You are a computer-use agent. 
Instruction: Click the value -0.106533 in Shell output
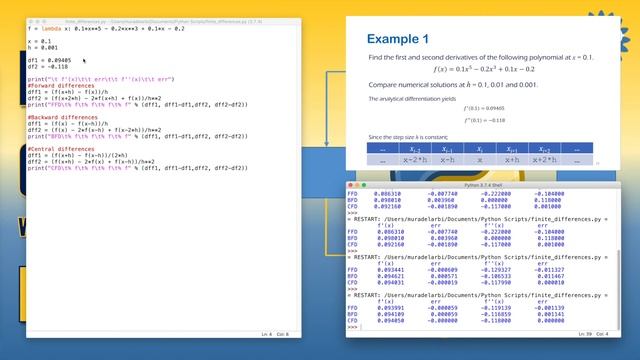pos(496,276)
